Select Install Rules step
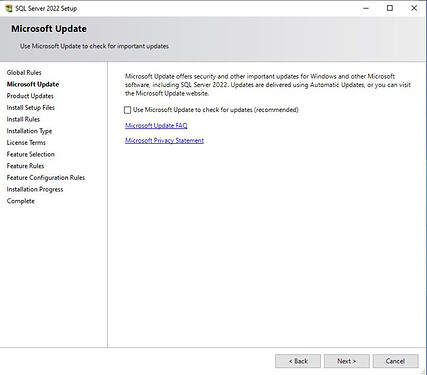427x375 pixels. [23, 119]
